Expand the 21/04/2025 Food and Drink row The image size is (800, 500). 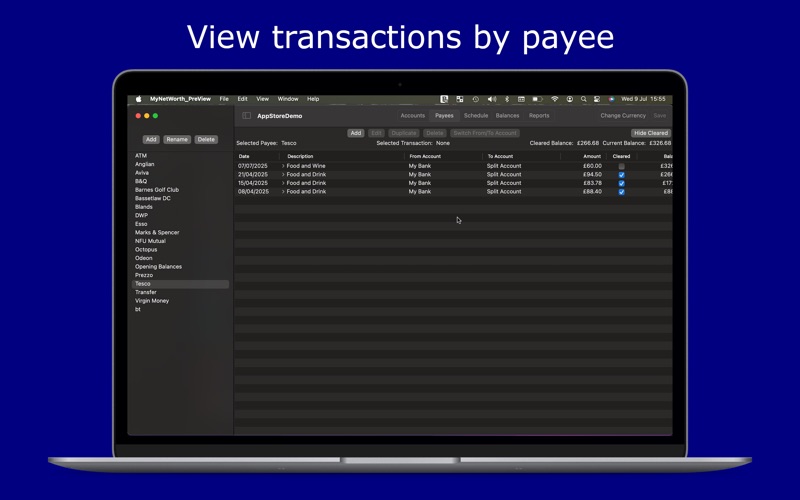pyautogui.click(x=283, y=174)
